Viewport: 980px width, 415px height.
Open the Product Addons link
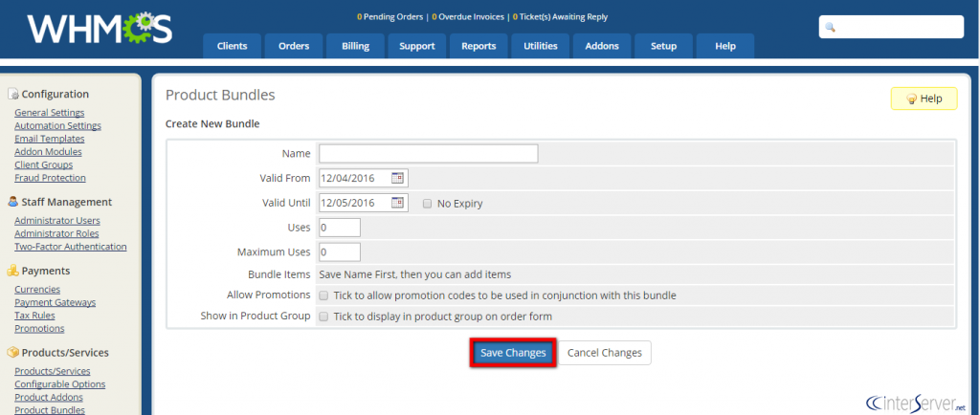(x=49, y=398)
